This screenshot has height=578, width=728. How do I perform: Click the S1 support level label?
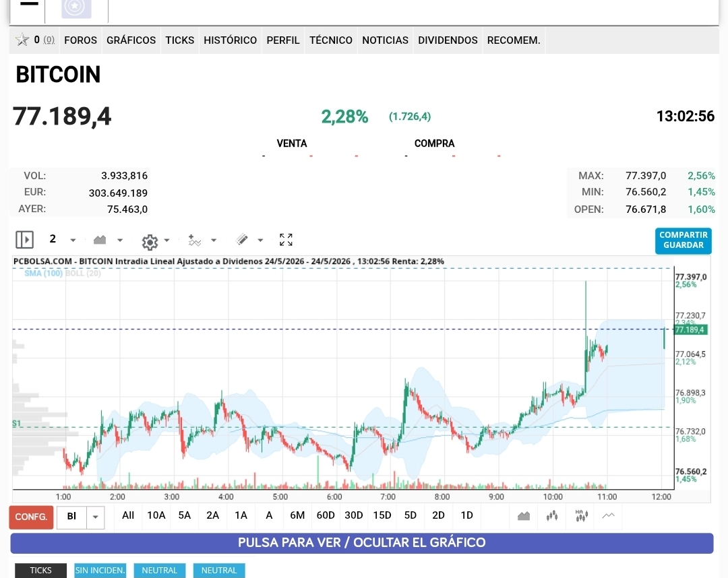[x=16, y=424]
